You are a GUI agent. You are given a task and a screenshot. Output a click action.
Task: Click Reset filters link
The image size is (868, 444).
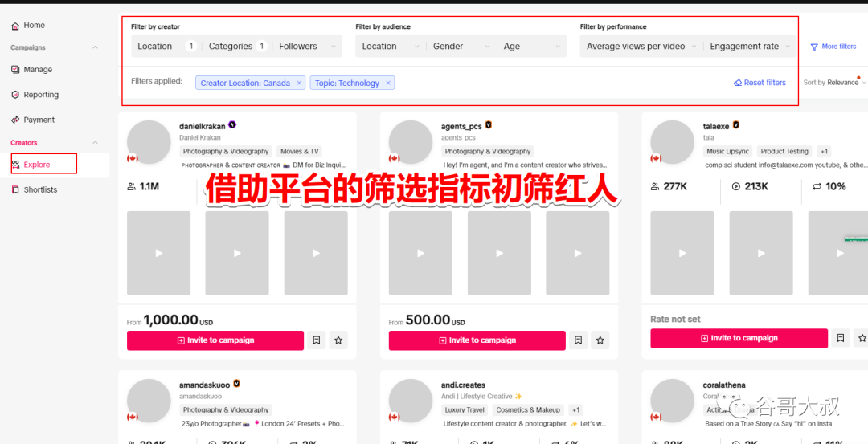[759, 83]
